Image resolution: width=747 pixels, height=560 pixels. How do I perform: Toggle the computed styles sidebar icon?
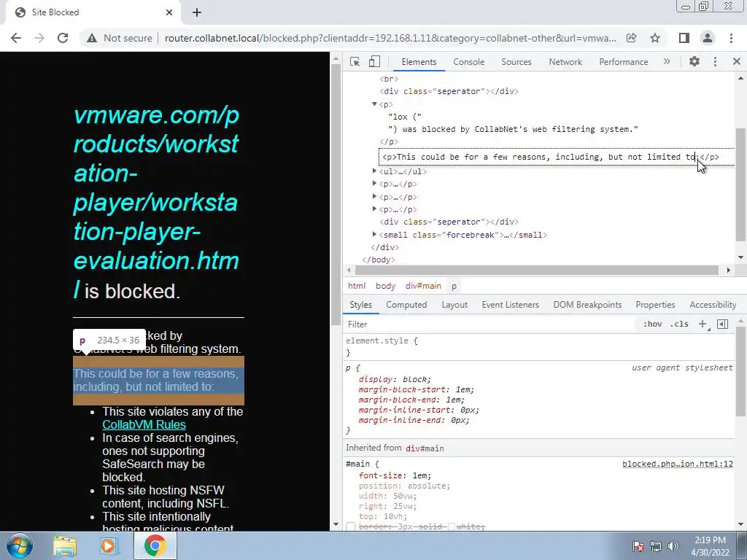tap(722, 324)
